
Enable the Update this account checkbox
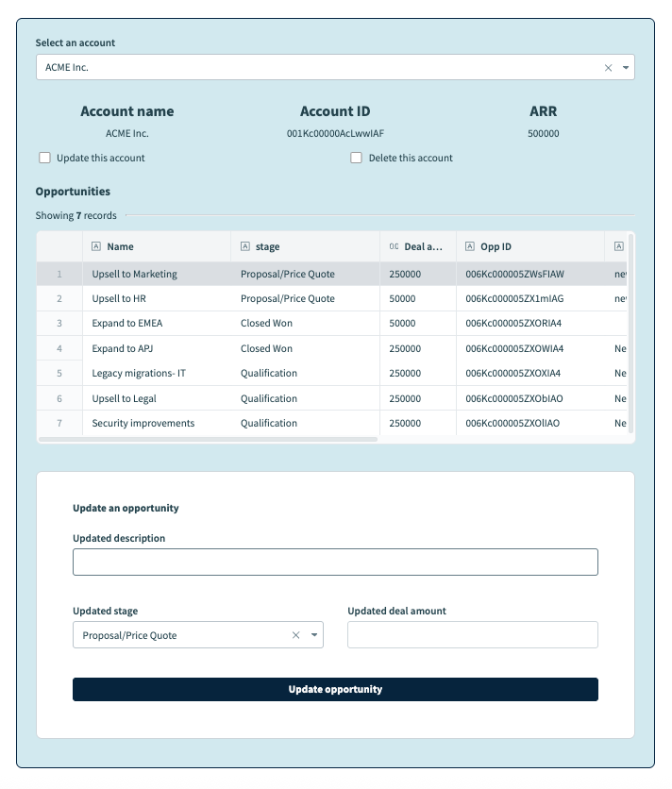click(44, 158)
